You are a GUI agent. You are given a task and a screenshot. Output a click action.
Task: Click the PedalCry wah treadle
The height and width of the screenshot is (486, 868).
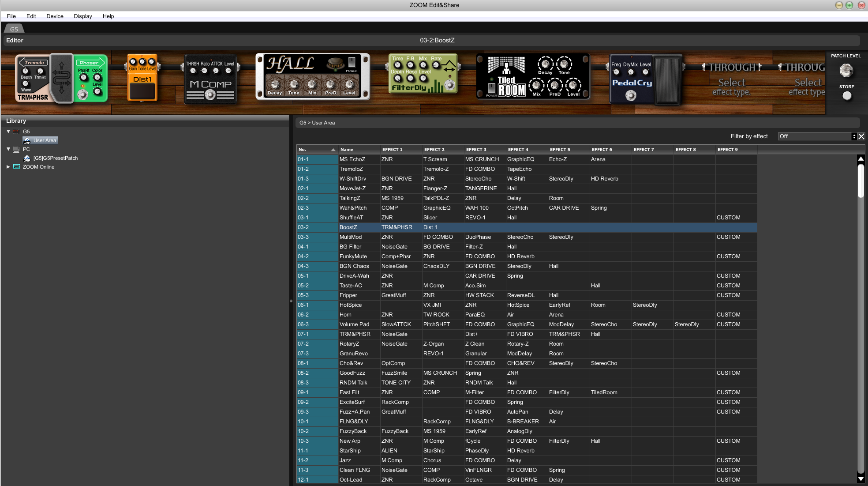tap(667, 79)
